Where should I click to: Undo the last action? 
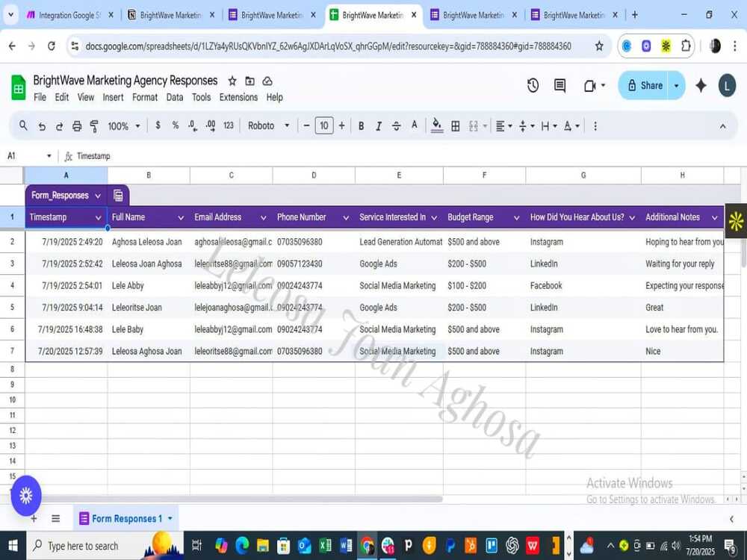coord(42,126)
